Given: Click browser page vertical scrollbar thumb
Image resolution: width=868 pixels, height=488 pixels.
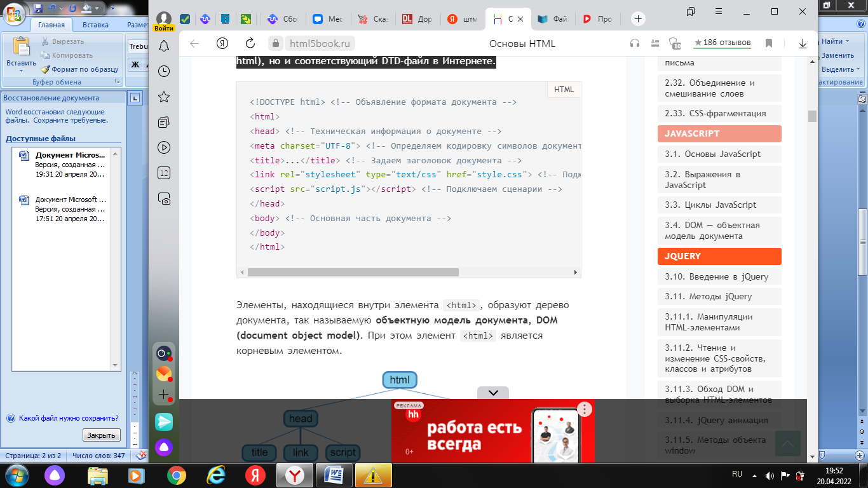Looking at the screenshot, I should tap(812, 116).
